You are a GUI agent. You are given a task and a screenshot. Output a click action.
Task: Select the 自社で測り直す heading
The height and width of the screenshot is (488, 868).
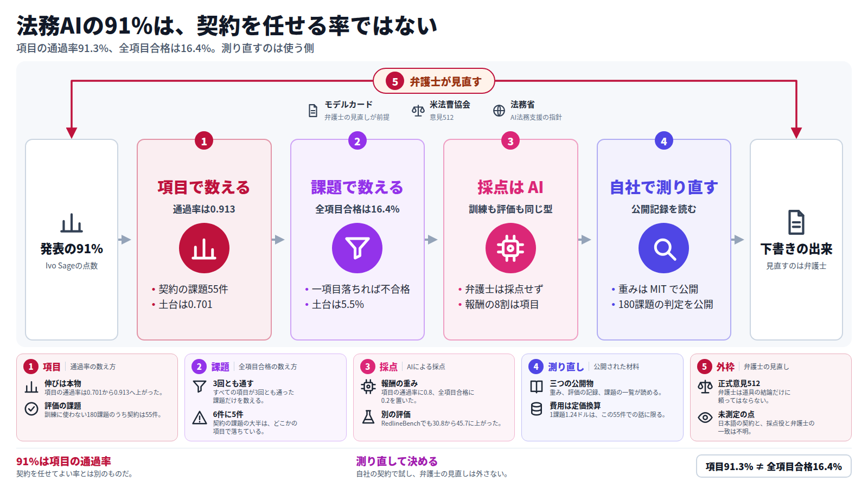(664, 187)
